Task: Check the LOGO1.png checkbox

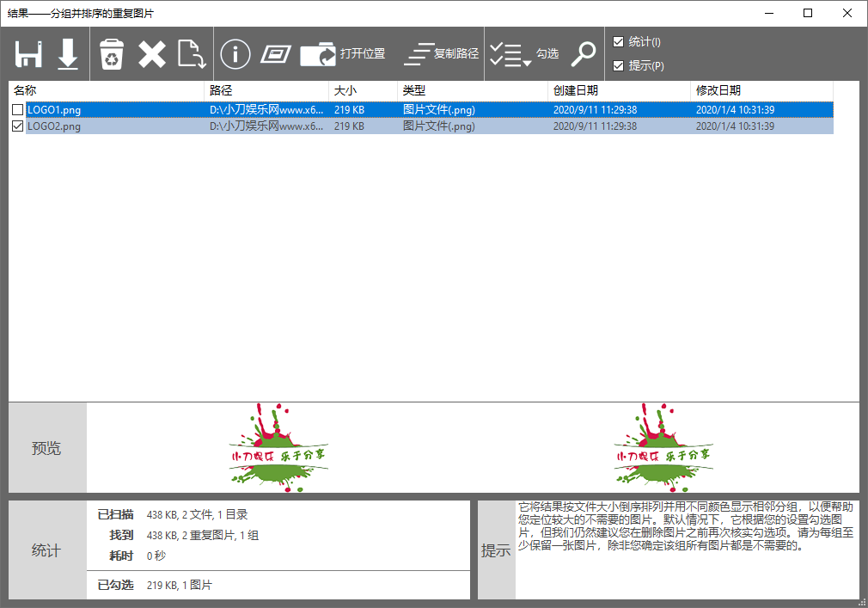Action: click(18, 110)
